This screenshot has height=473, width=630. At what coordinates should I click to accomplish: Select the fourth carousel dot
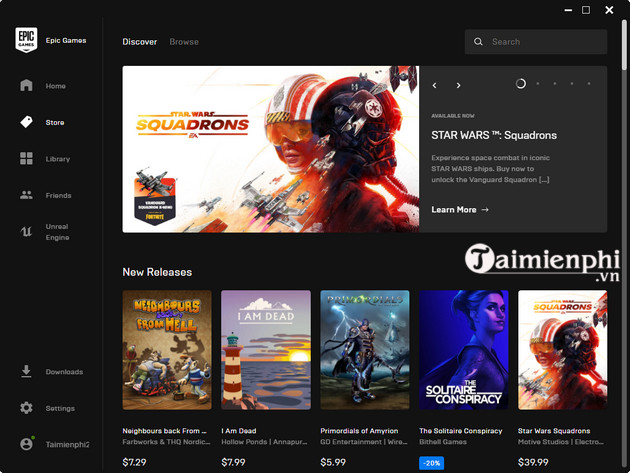[x=572, y=84]
